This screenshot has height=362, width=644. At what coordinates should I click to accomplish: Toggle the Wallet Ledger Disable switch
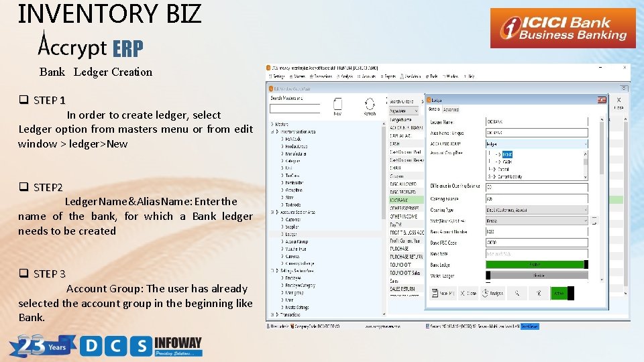click(x=537, y=276)
